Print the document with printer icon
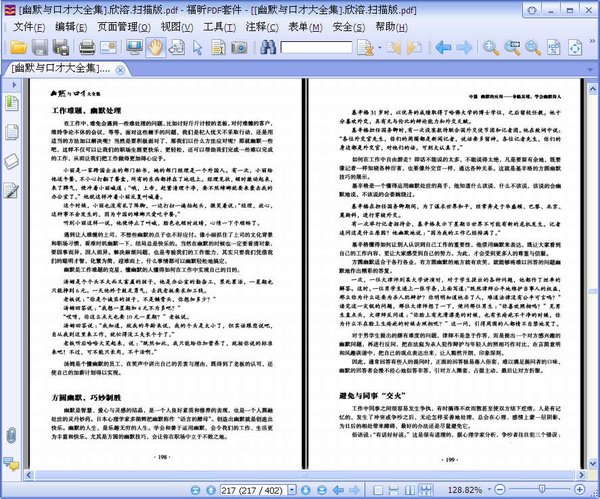The height and width of the screenshot is (499, 600). click(87, 47)
